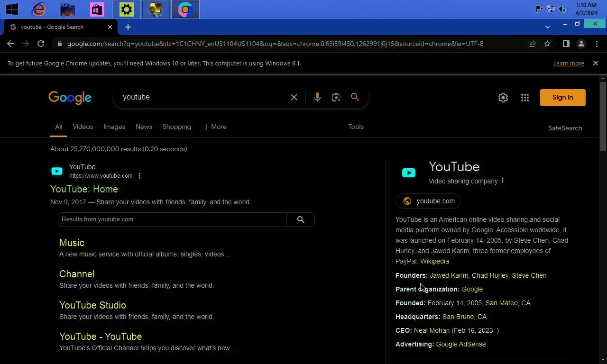The image size is (607, 364).
Task: Open the YouTube result's three-dot menu
Action: pos(139,176)
